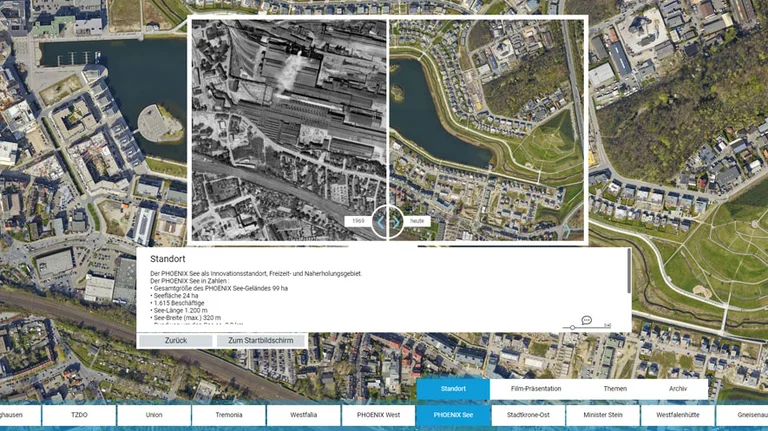Click the Standort heading in the text panel
This screenshot has height=431, width=768.
click(168, 259)
